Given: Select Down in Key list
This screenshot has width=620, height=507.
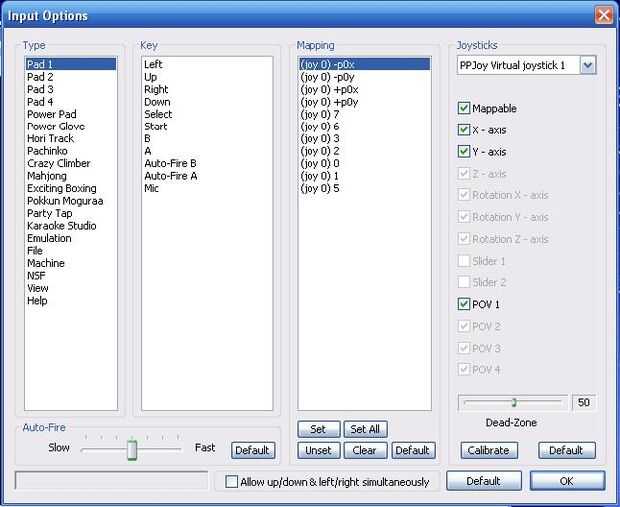Looking at the screenshot, I should click(x=207, y=102).
